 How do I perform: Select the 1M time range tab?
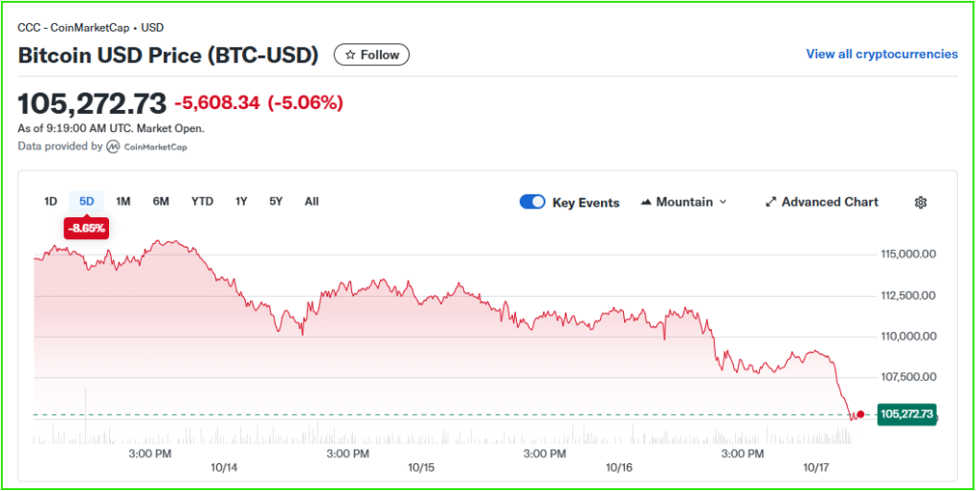pos(123,201)
